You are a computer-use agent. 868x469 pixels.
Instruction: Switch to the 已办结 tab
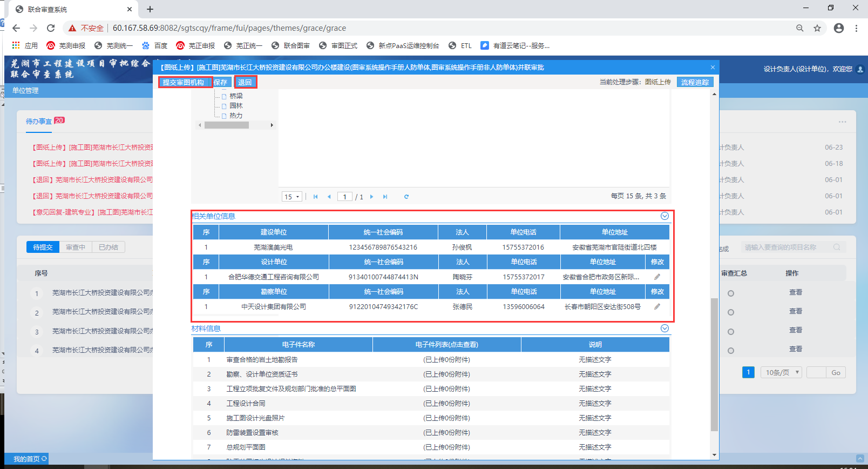(x=108, y=247)
